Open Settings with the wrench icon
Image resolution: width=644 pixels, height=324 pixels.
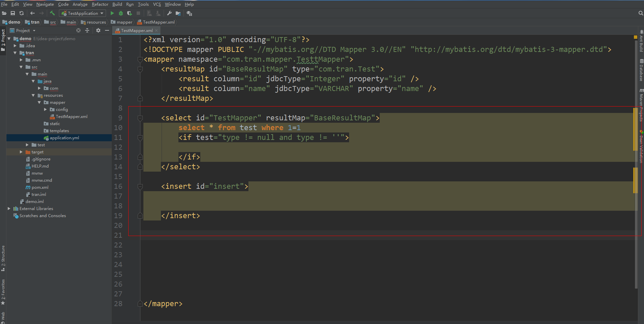(169, 13)
